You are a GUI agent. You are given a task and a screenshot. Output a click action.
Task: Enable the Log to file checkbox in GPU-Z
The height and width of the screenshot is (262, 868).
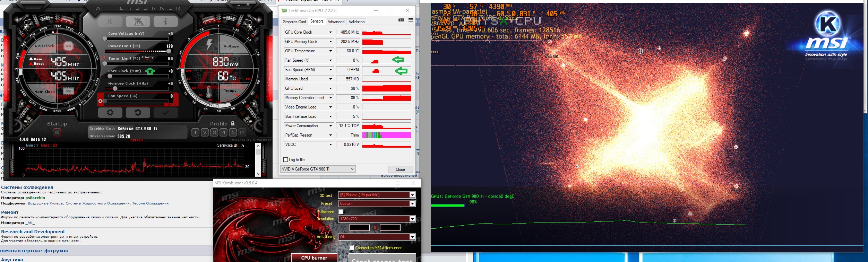[286, 160]
